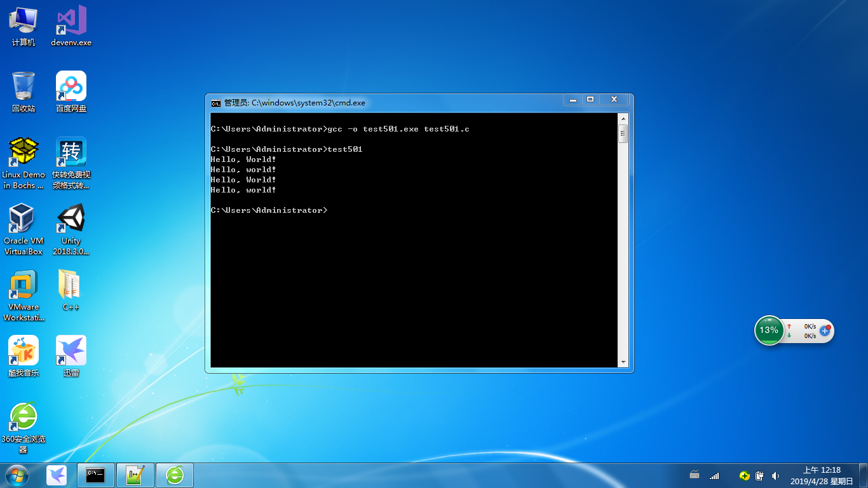This screenshot has height=488, width=868.
Task: Click the power plug battery tray icon
Action: pos(759,475)
